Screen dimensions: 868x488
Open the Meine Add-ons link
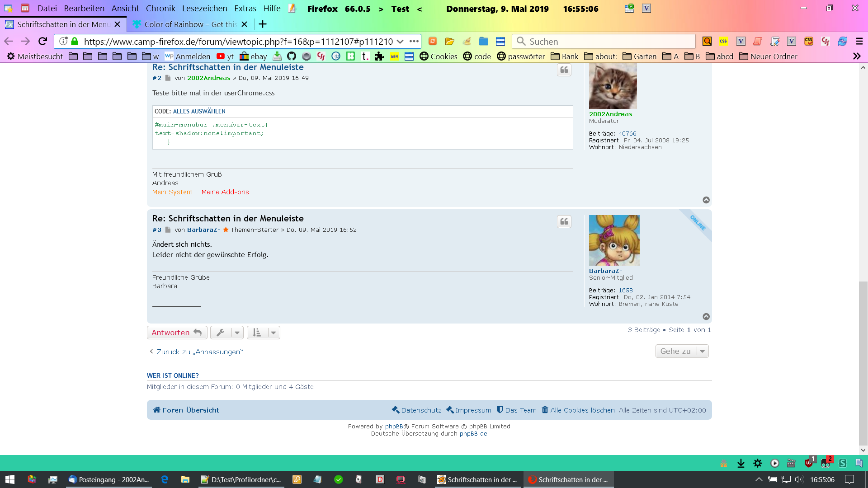coord(225,192)
